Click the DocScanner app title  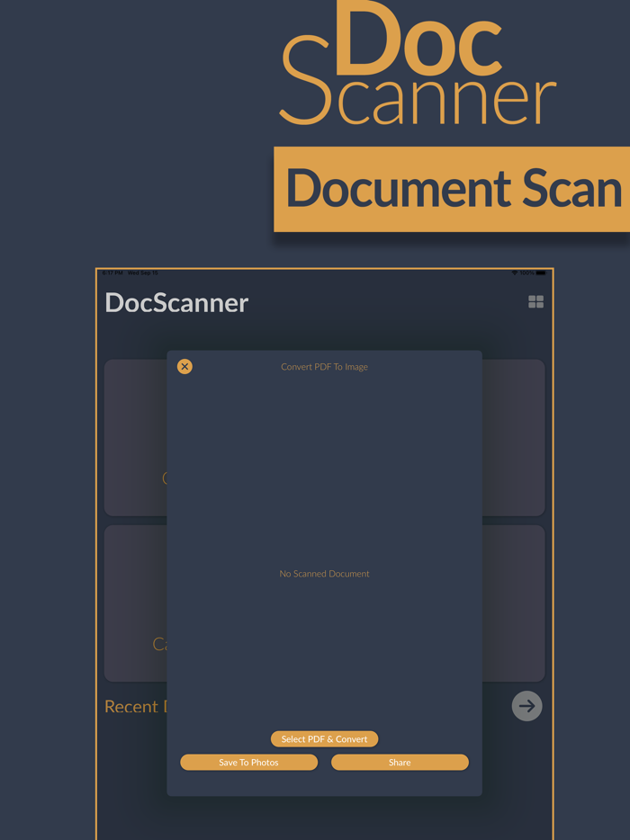click(176, 303)
